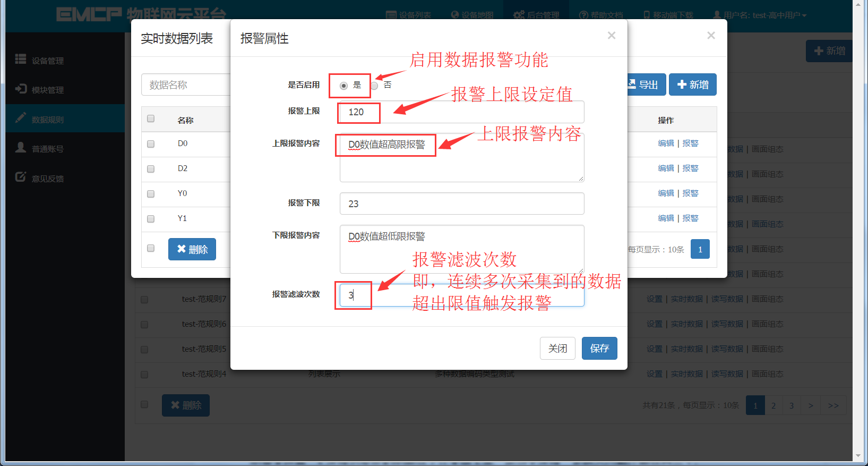Screen dimensions: 868x466
Task: Close the 报警属性 dialog with the X icon
Action: pos(612,36)
